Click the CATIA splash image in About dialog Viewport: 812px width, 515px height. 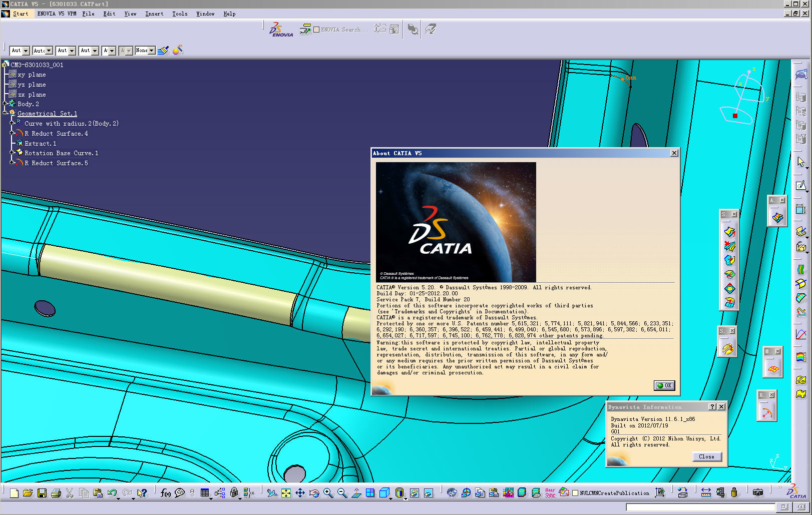[x=456, y=222]
